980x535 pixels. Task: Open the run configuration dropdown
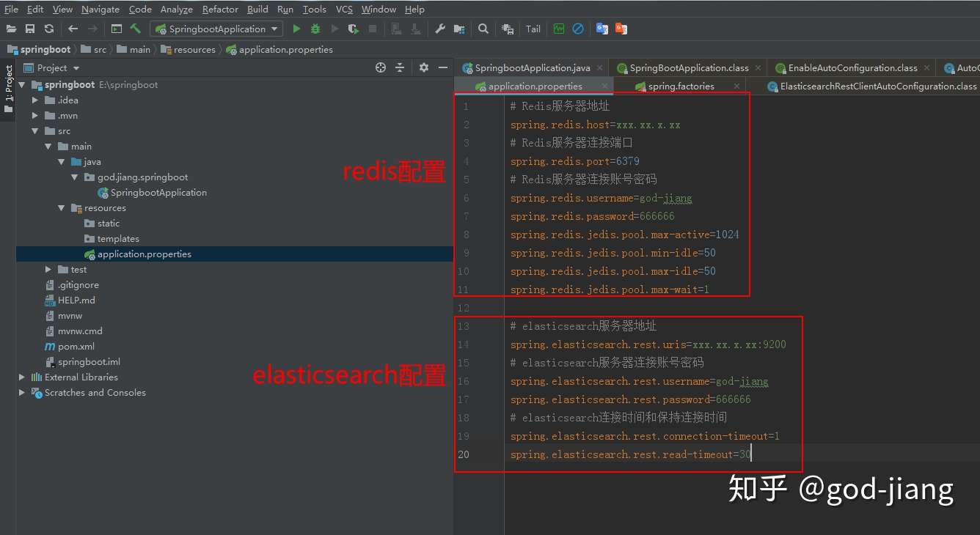pos(275,29)
